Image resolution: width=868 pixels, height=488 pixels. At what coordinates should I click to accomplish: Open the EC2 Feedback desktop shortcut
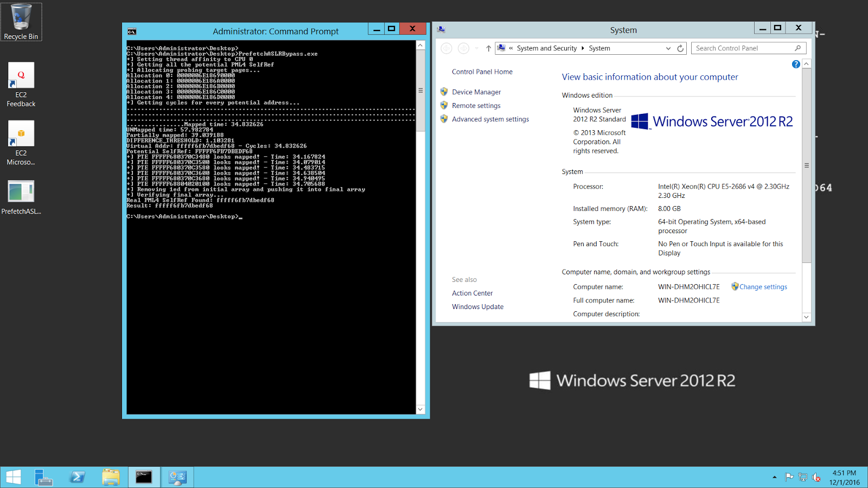click(21, 85)
